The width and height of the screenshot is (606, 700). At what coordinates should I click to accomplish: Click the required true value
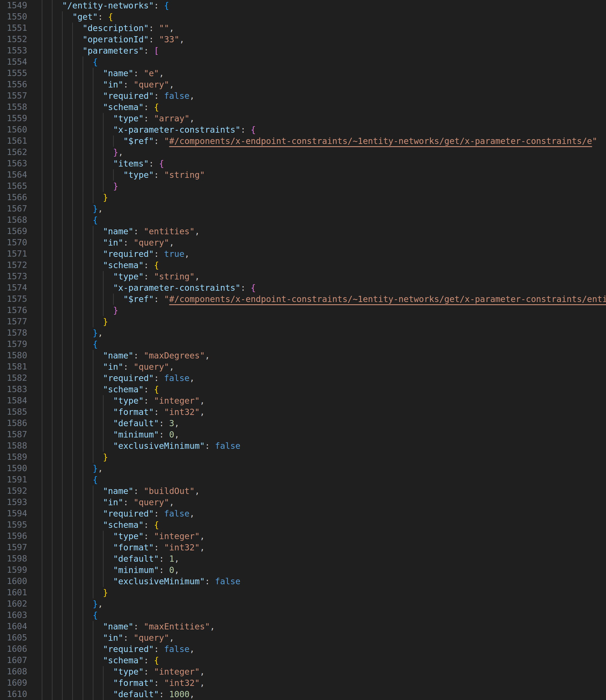point(174,254)
